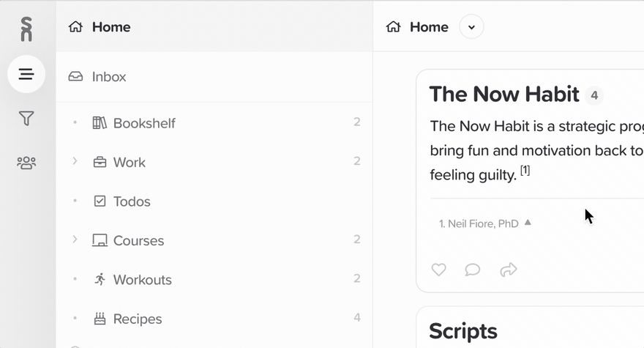Open the Scripts card title
This screenshot has height=348, width=644.
point(463,331)
